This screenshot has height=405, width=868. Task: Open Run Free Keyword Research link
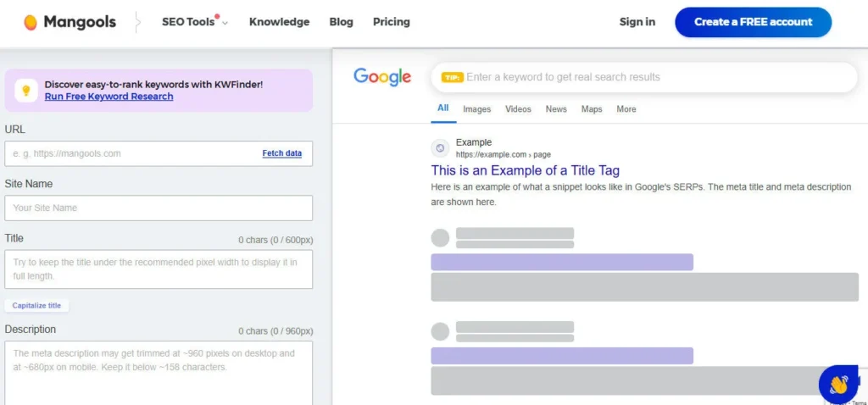(108, 97)
